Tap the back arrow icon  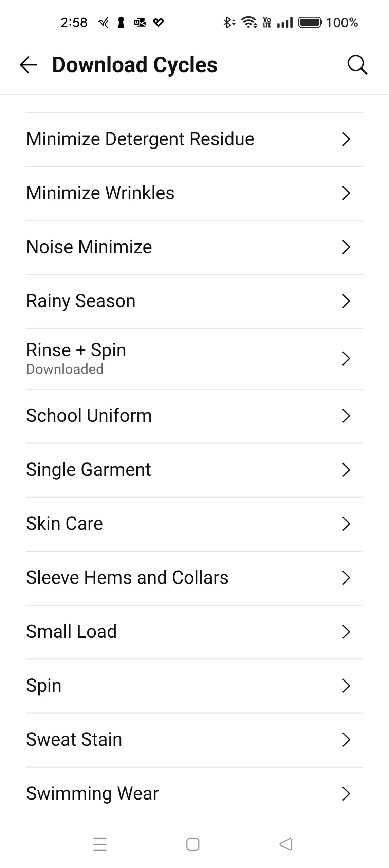point(29,64)
